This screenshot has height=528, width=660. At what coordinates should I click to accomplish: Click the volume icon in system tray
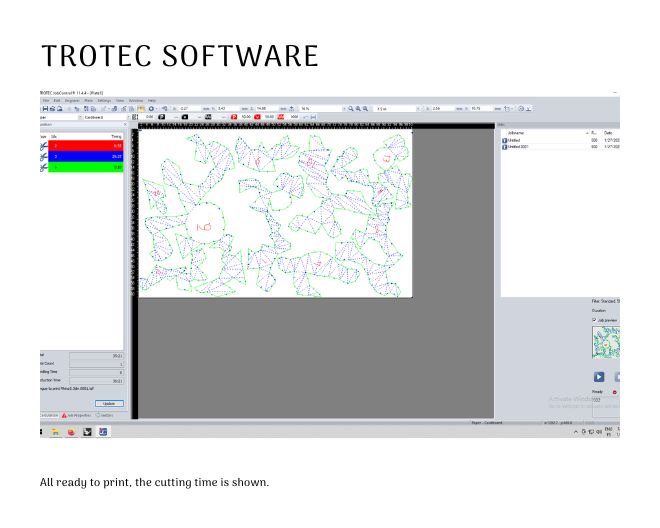[x=599, y=432]
